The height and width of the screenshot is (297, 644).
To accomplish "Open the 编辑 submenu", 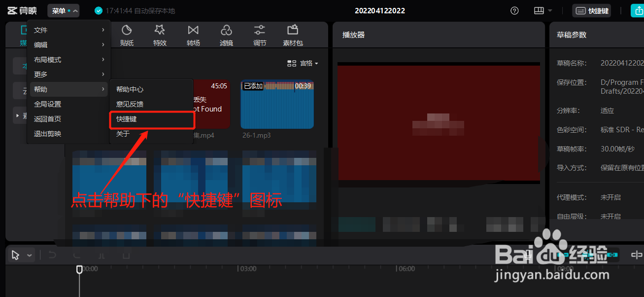I will [69, 45].
